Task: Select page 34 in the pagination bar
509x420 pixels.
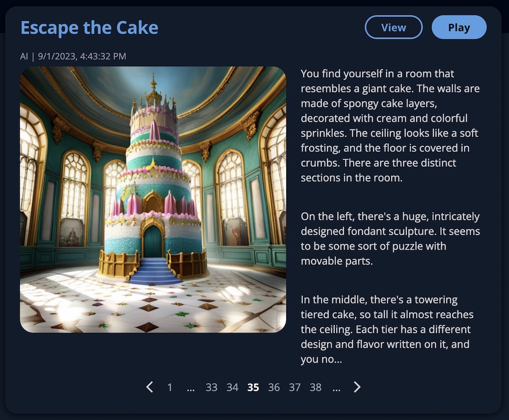Action: coord(232,387)
